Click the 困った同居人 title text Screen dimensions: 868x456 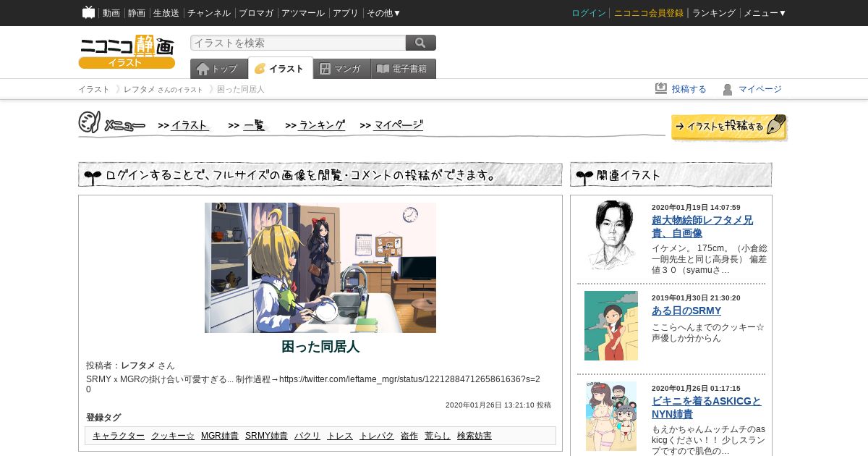[320, 347]
